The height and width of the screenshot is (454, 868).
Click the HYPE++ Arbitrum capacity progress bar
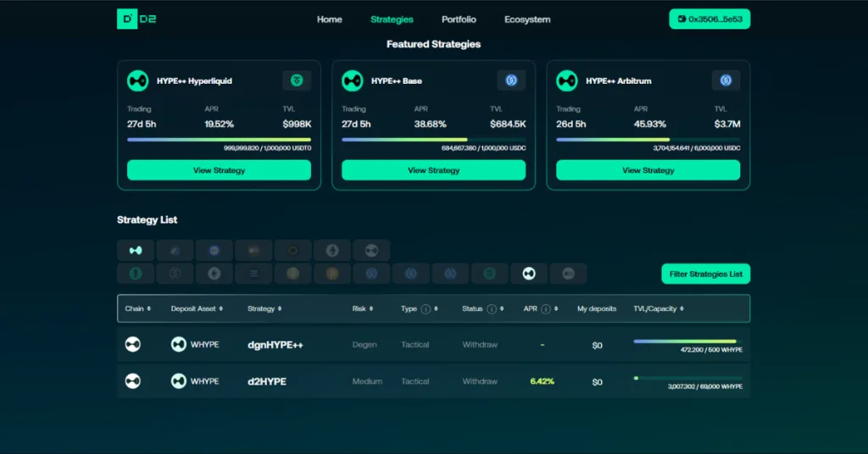pyautogui.click(x=648, y=140)
